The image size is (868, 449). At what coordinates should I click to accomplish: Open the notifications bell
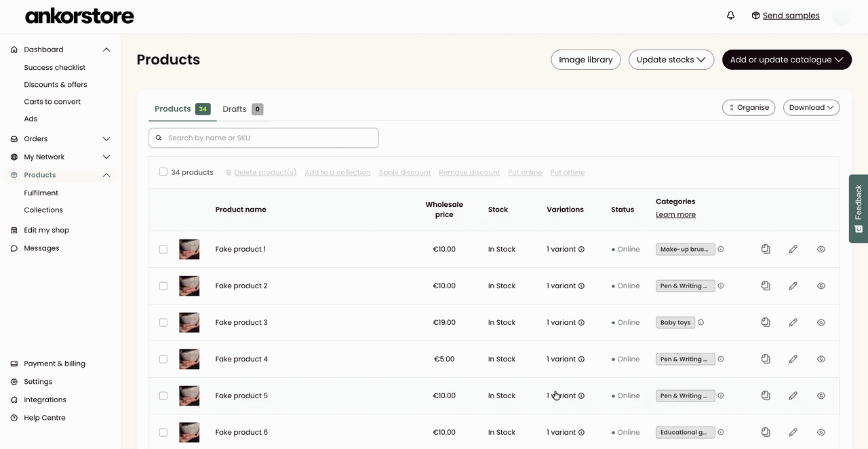coord(730,16)
